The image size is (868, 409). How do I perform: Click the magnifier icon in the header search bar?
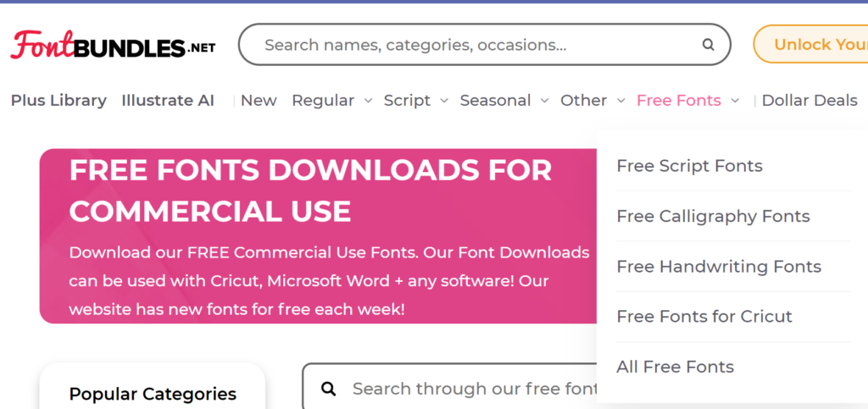[708, 45]
